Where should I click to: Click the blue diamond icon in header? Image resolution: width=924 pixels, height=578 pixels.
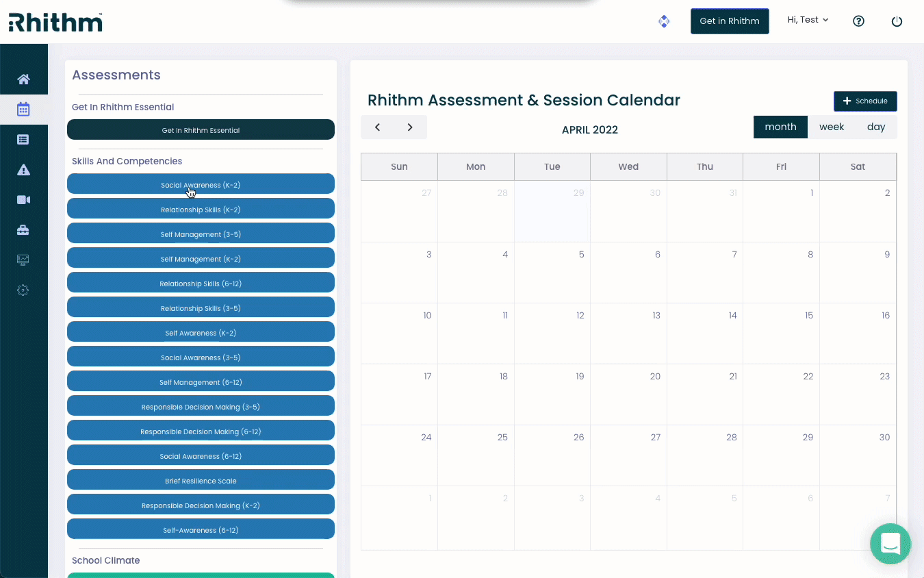(664, 21)
